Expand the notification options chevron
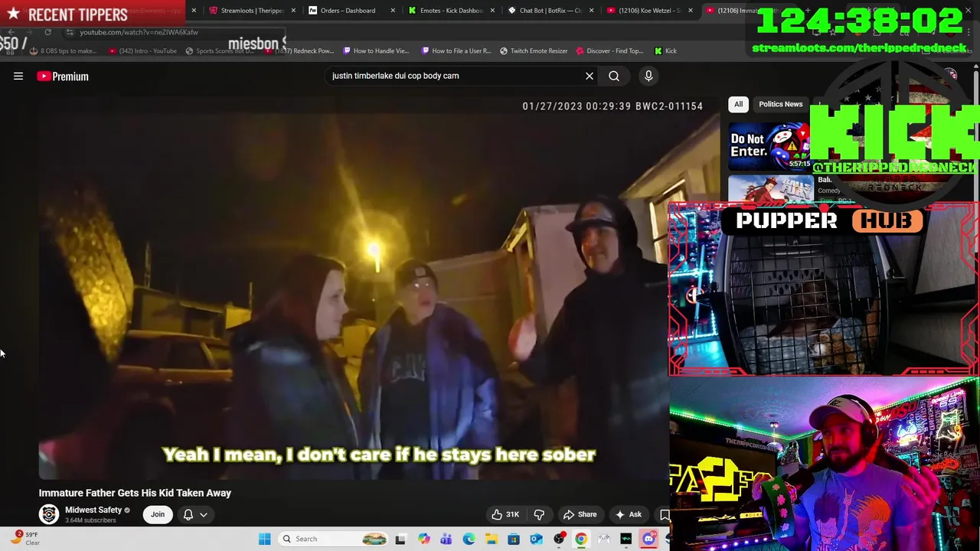 click(204, 514)
